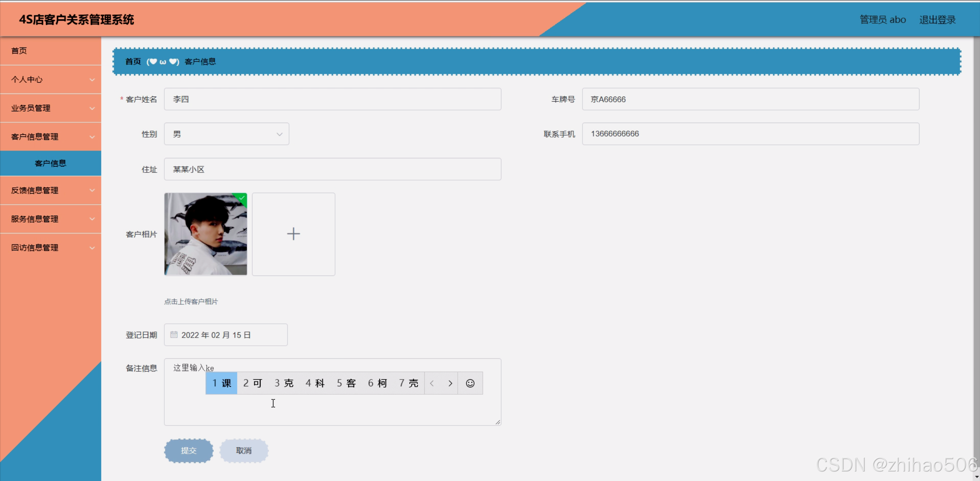Select IME candidate 5 客
The image size is (980, 481).
pyautogui.click(x=346, y=383)
